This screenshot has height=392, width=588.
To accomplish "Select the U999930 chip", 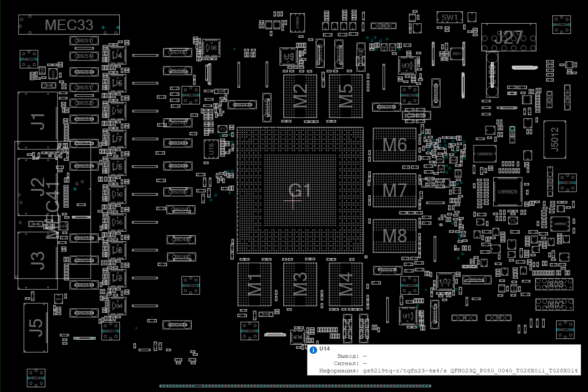I will (x=485, y=154).
